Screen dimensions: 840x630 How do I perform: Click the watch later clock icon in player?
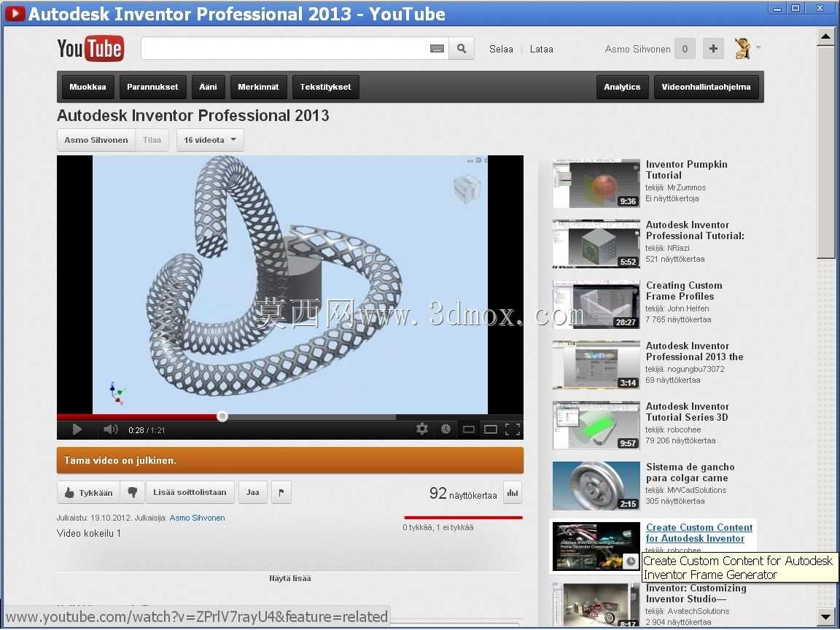point(446,429)
